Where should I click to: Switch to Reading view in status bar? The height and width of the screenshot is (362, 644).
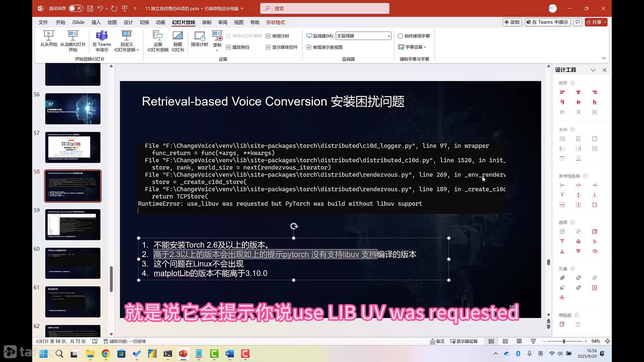click(519, 341)
